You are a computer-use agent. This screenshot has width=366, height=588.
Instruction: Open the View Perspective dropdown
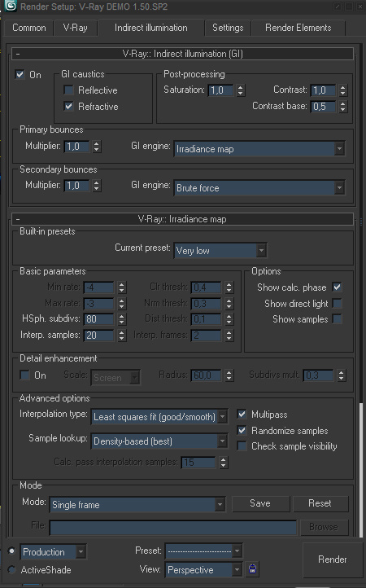[x=203, y=569]
